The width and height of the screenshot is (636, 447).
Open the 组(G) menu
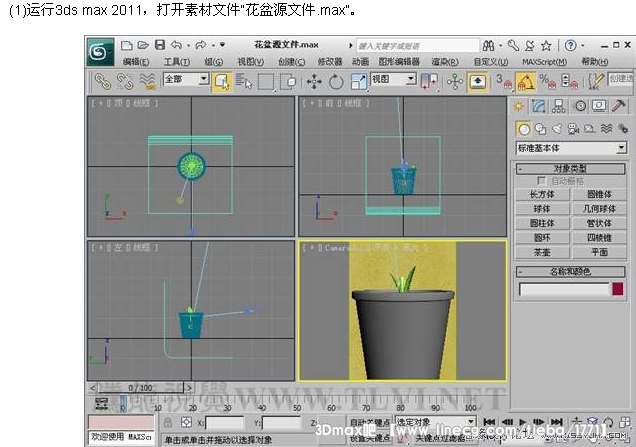click(214, 62)
